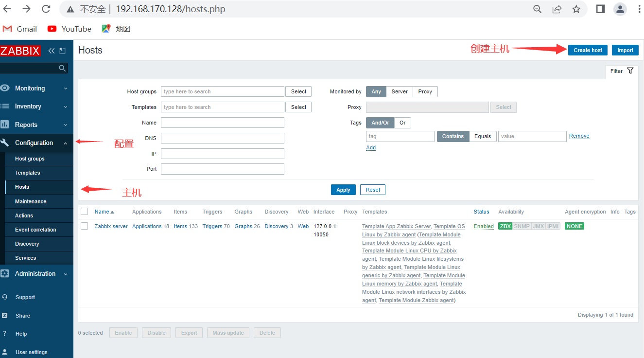Viewport: 644px width, 358px height.
Task: Open the Gmail bookmark
Action: click(20, 29)
